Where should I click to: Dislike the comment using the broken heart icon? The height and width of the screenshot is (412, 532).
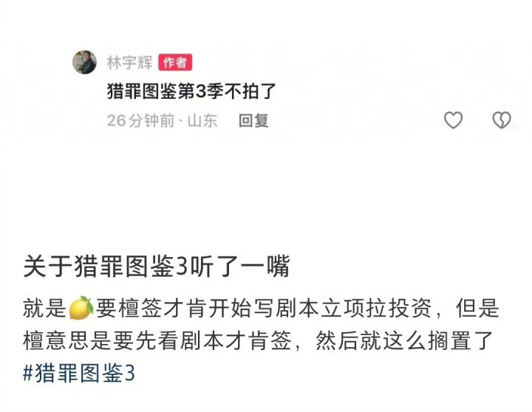502,120
